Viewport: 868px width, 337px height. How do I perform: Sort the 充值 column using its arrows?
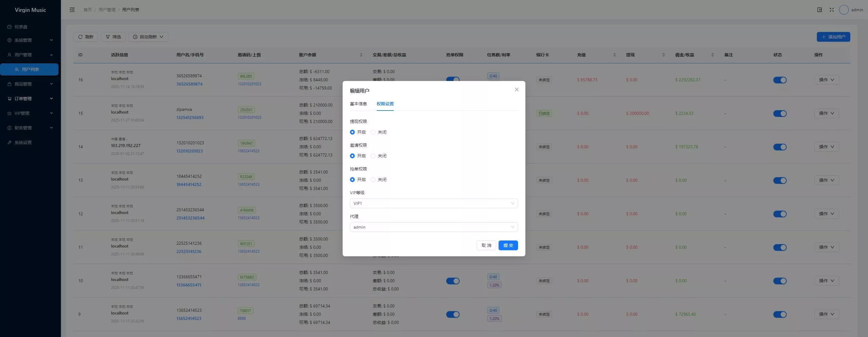pyautogui.click(x=614, y=55)
